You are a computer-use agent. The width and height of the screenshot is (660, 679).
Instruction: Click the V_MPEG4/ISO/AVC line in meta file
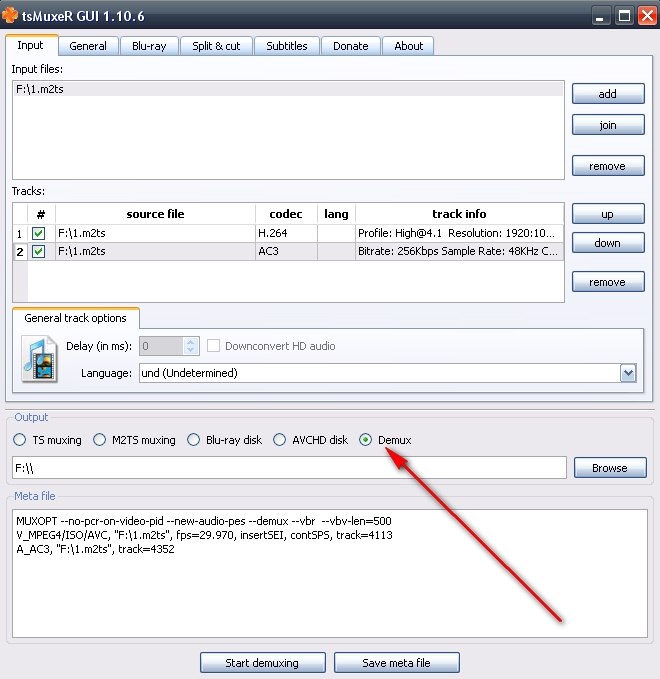coord(204,535)
